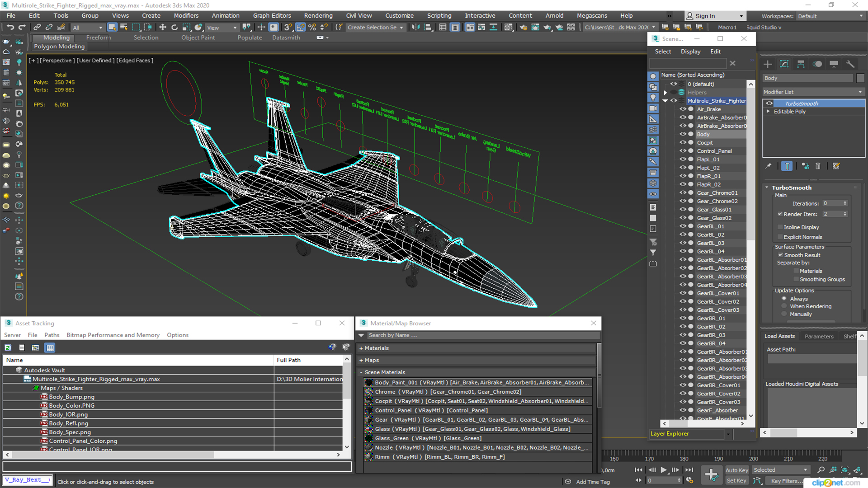
Task: Activate the Select and Move tool
Action: click(x=163, y=28)
